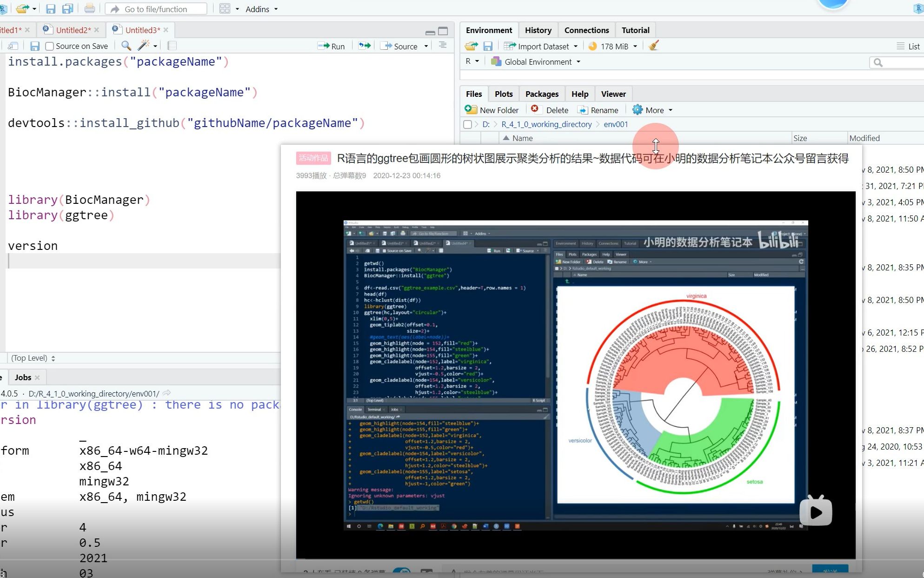Open the More files options dropdown
The height and width of the screenshot is (578, 924).
pos(654,110)
